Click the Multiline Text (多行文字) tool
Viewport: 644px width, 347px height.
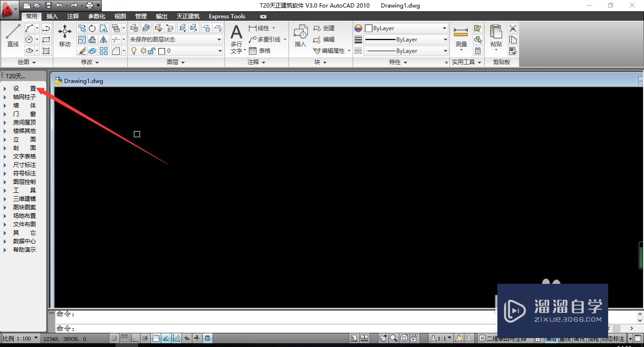pyautogui.click(x=236, y=39)
